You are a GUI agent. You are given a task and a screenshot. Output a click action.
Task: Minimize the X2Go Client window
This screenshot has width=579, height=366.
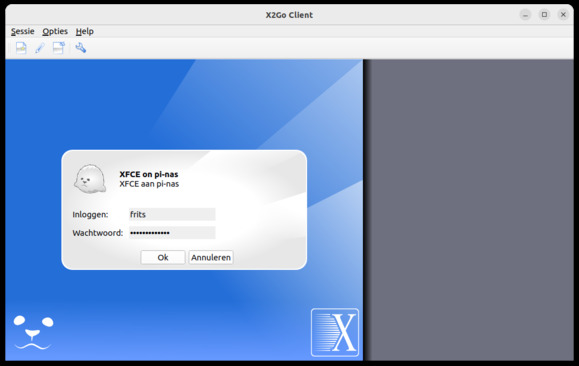[525, 15]
